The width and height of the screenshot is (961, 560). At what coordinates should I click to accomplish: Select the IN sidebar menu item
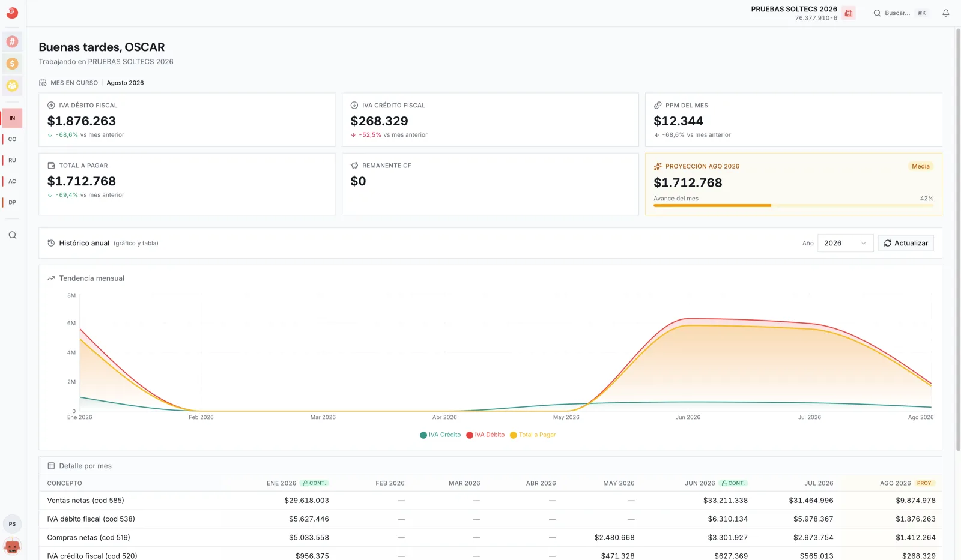point(12,118)
